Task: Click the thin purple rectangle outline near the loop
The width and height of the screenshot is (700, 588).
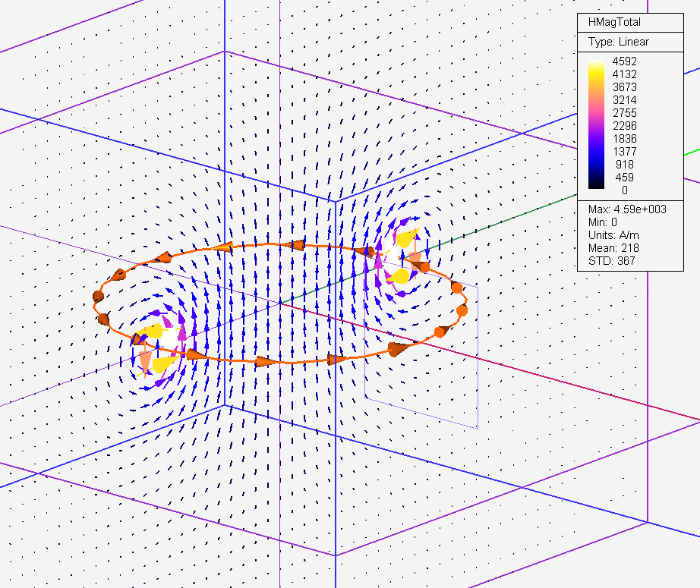Action: pyautogui.click(x=477, y=357)
